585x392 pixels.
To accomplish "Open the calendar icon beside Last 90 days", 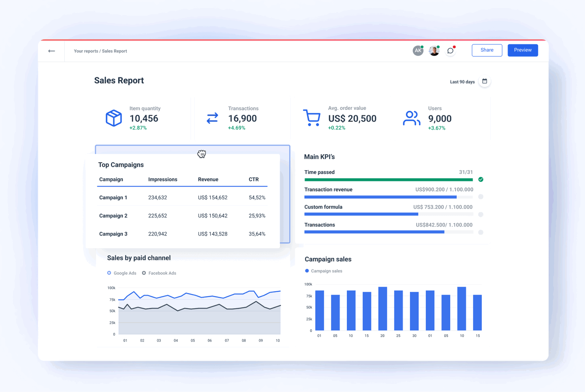I will (x=484, y=81).
